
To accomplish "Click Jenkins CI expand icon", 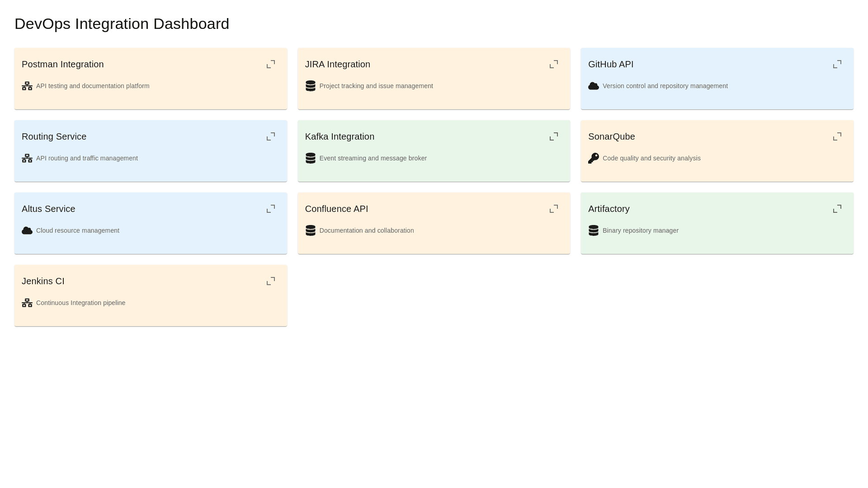I will click(270, 281).
